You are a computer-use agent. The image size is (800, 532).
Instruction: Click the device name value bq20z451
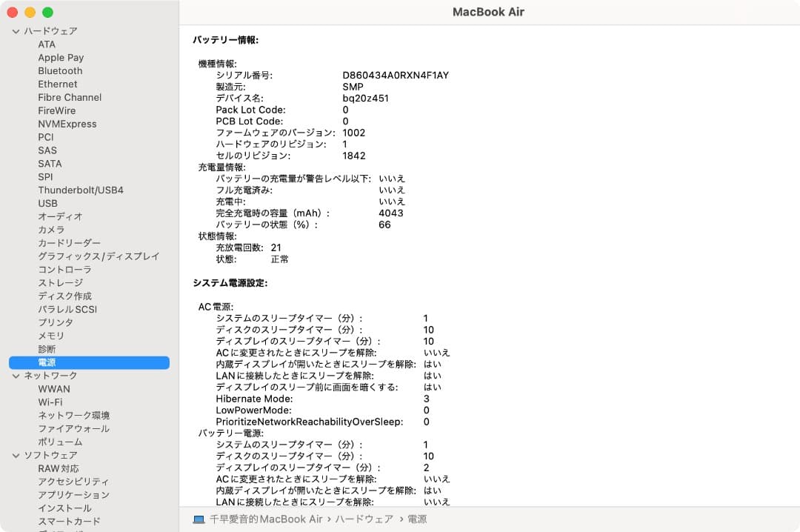click(x=365, y=99)
